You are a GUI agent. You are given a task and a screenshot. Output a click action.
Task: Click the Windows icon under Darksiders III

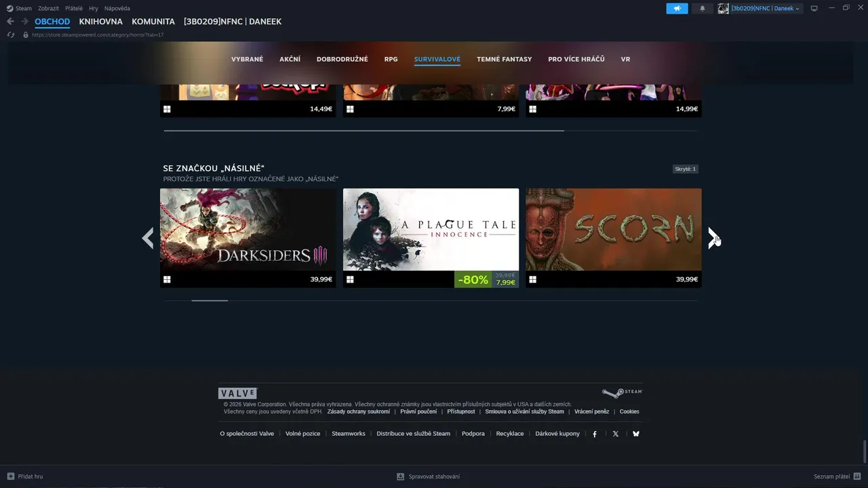(x=167, y=279)
